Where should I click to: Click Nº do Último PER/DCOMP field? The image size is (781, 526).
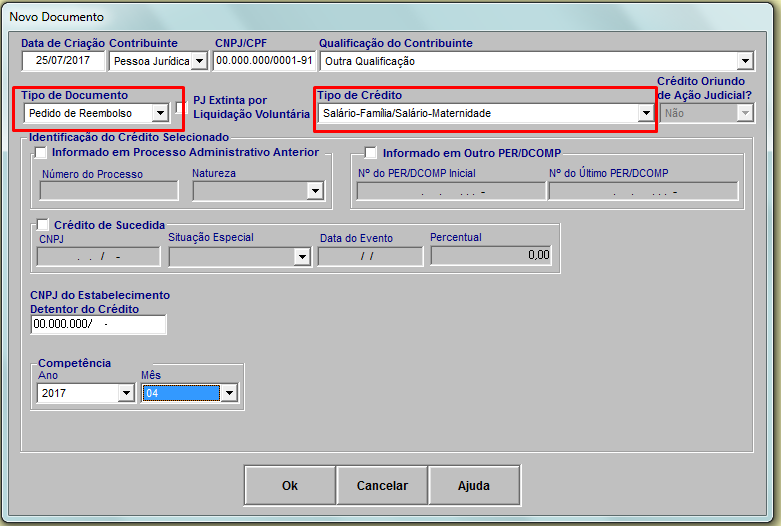(643, 191)
